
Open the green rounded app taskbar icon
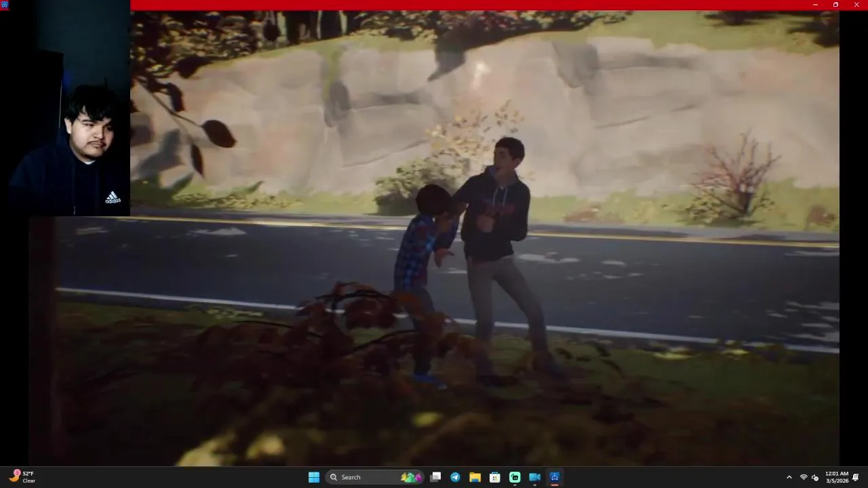point(515,477)
